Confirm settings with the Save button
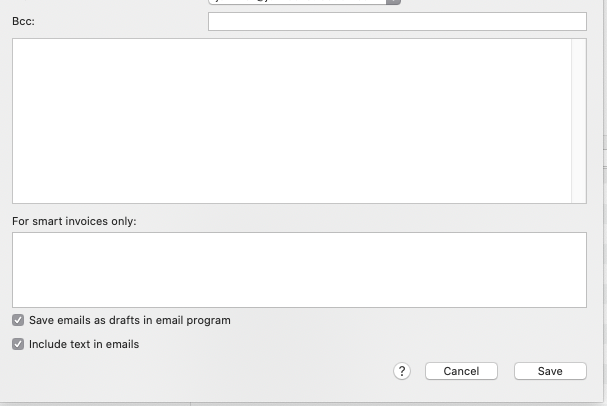Viewport: 607px width, 406px height. [550, 371]
